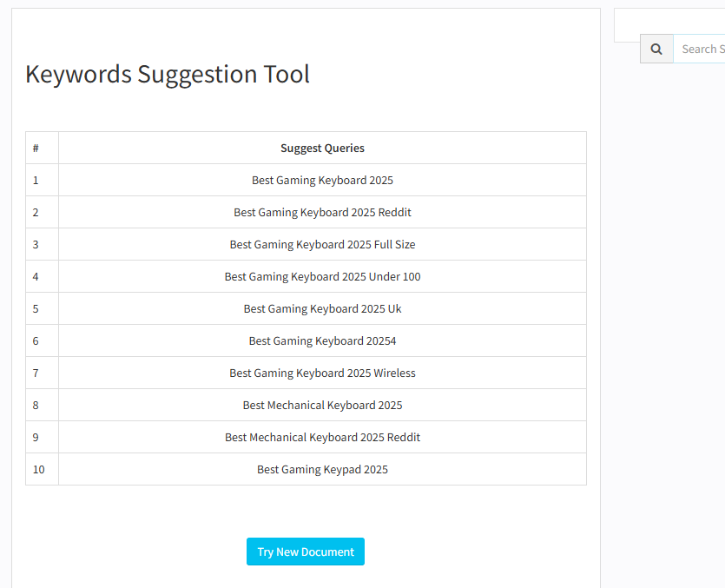Click row number 2 cell

pyautogui.click(x=42, y=212)
